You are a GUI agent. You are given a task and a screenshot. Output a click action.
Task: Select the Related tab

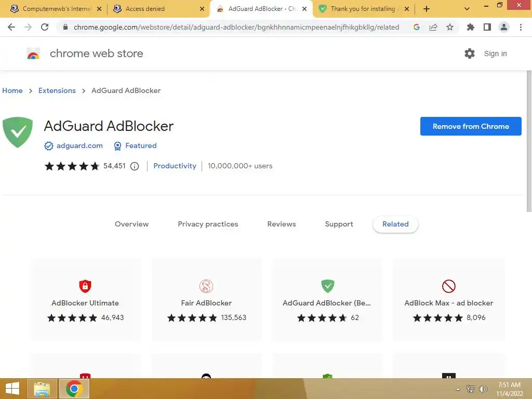click(x=395, y=224)
